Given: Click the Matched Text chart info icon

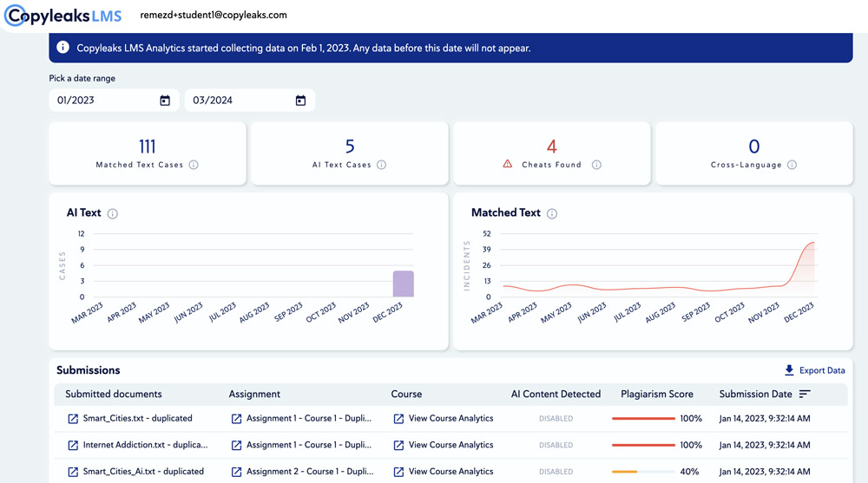Looking at the screenshot, I should click(x=552, y=213).
